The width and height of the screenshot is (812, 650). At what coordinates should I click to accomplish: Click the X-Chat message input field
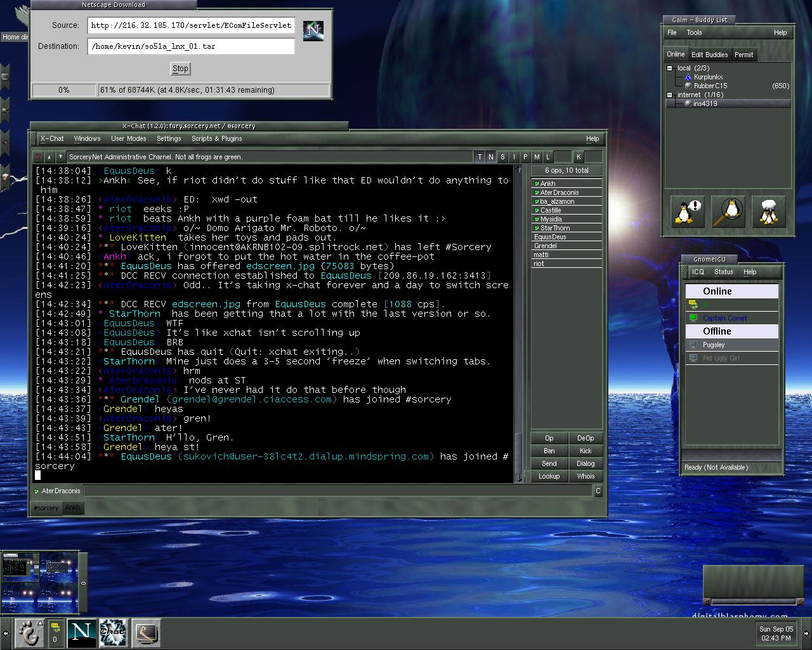(x=338, y=491)
